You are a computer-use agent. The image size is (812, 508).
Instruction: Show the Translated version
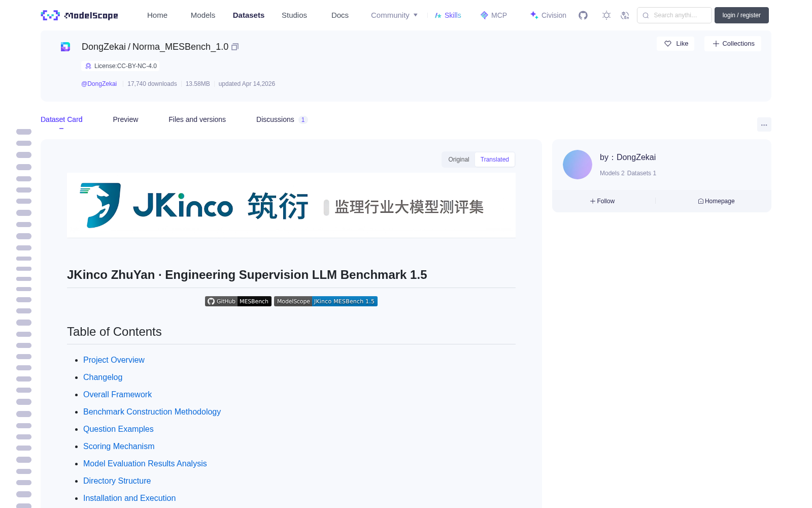click(495, 160)
